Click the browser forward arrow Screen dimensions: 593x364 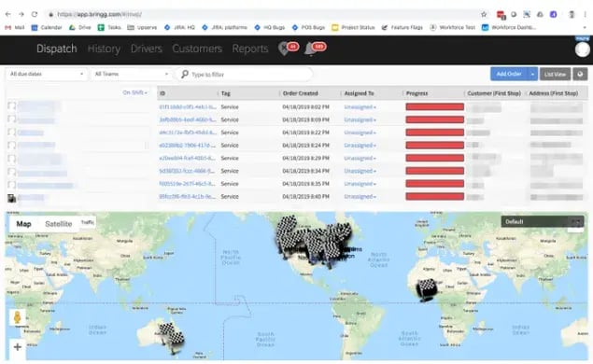click(x=21, y=14)
